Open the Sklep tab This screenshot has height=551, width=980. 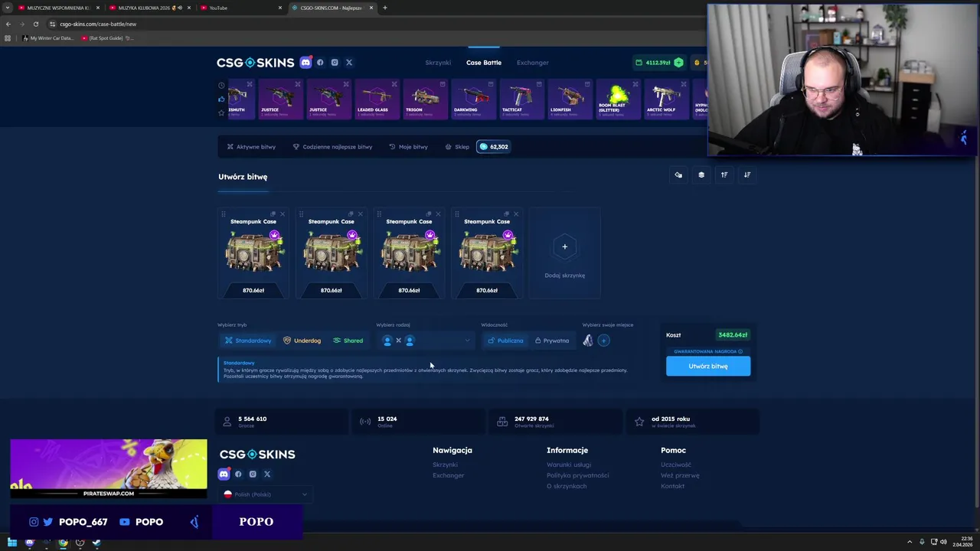pos(457,147)
